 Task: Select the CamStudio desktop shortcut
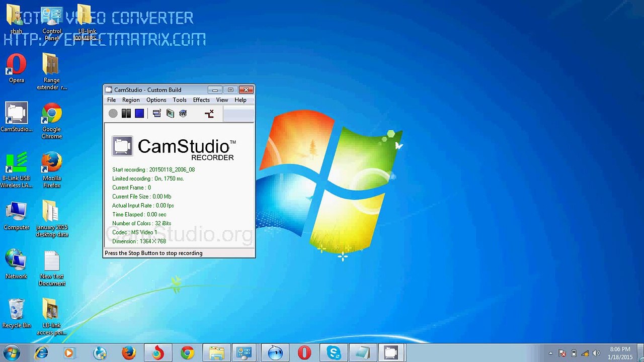(x=16, y=118)
